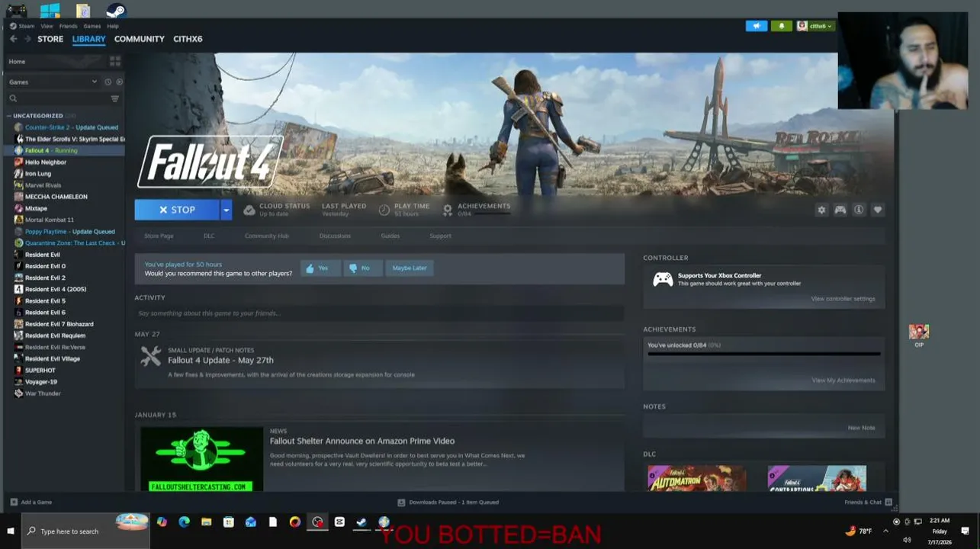The width and height of the screenshot is (980, 549).
Task: Click Steam icon in taskbar
Action: pos(361,522)
